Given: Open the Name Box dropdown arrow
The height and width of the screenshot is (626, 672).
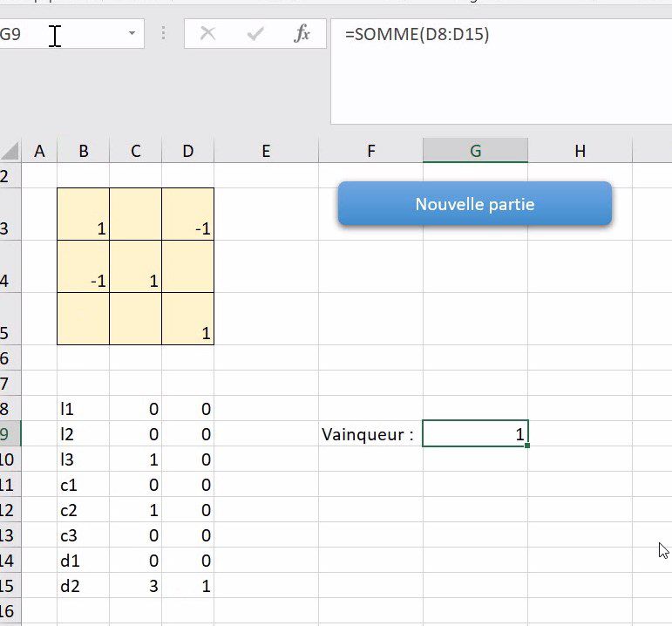Looking at the screenshot, I should 132,34.
